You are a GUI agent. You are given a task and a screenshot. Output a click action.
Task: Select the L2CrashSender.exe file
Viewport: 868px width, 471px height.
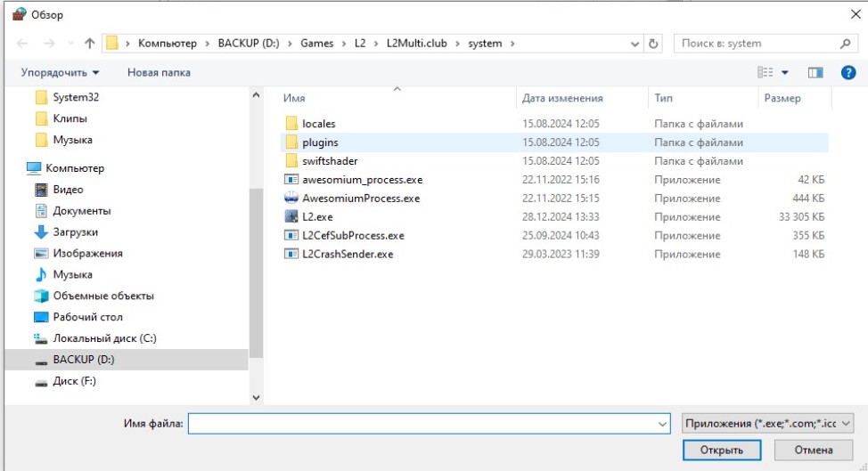pos(348,255)
